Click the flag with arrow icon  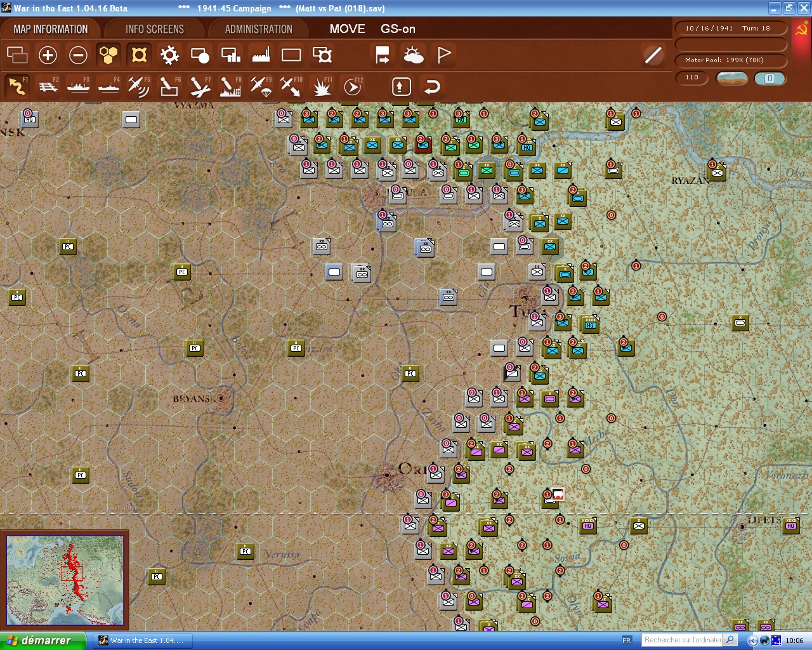[x=383, y=55]
